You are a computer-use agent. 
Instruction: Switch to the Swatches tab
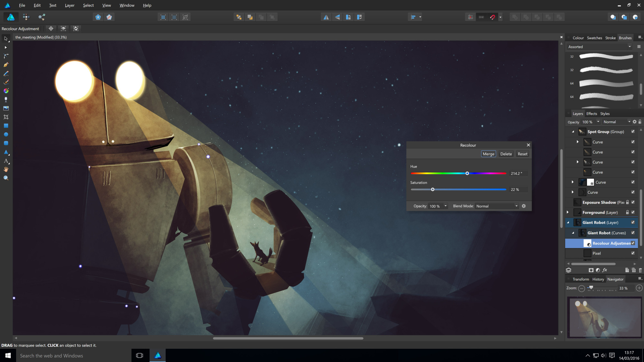594,38
